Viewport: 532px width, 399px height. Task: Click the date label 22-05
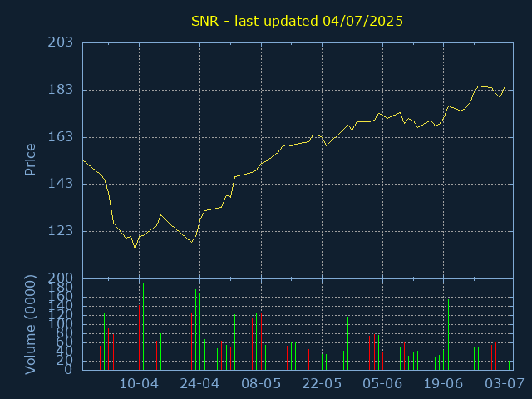pyautogui.click(x=322, y=384)
